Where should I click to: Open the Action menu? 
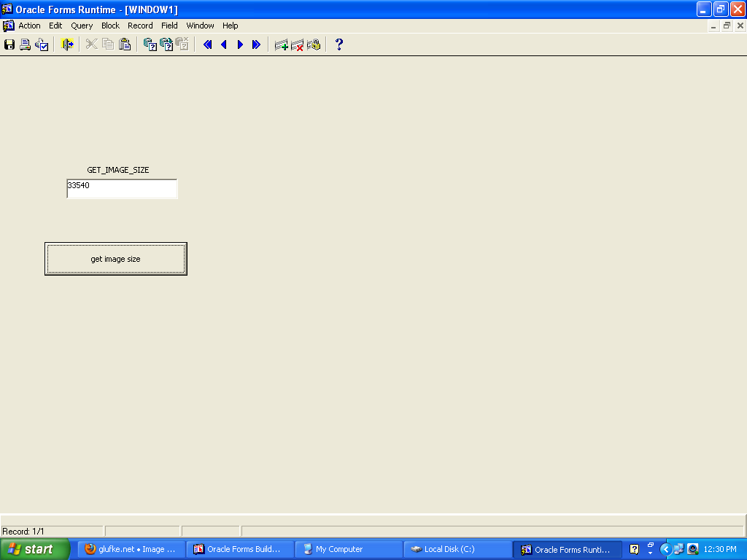[29, 26]
